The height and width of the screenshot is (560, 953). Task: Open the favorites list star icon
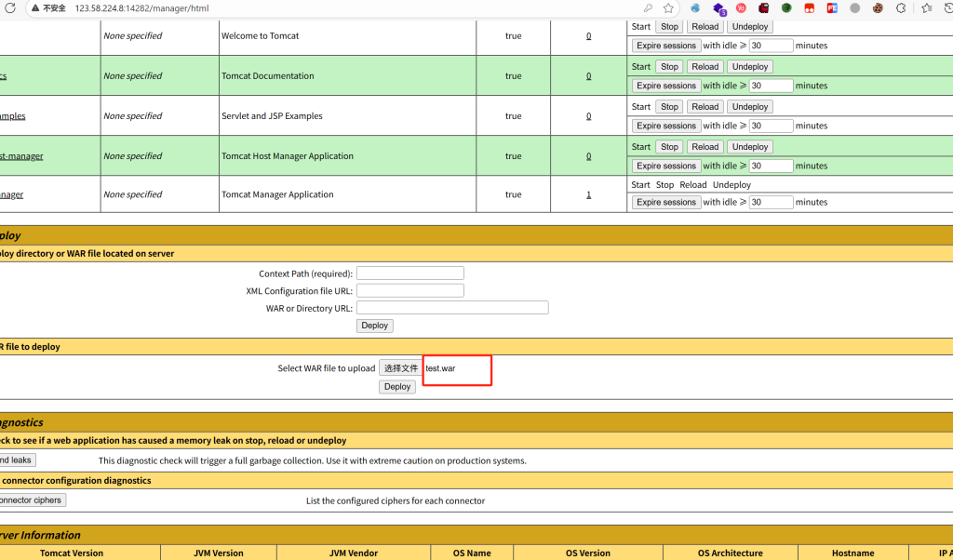[x=926, y=7]
